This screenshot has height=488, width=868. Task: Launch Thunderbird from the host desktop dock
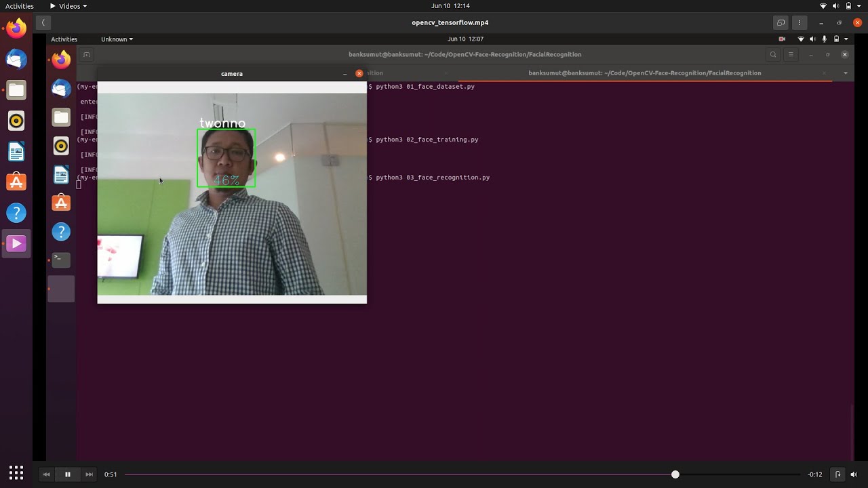pos(16,60)
